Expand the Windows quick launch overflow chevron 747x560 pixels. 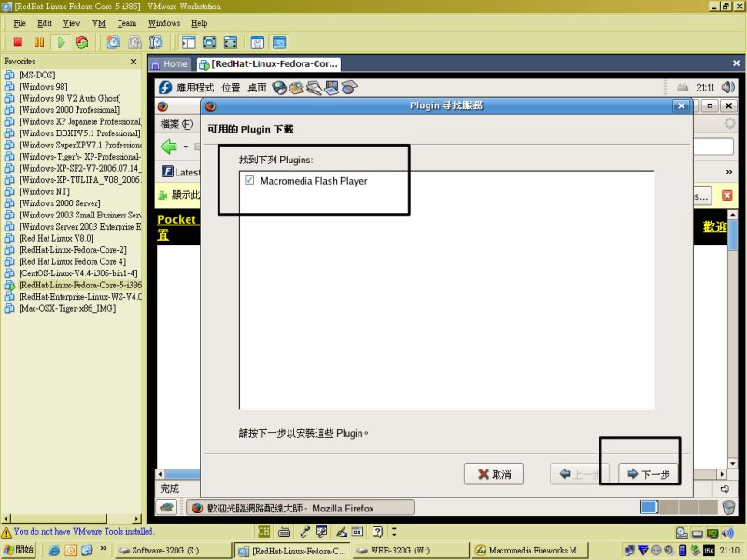[x=104, y=549]
